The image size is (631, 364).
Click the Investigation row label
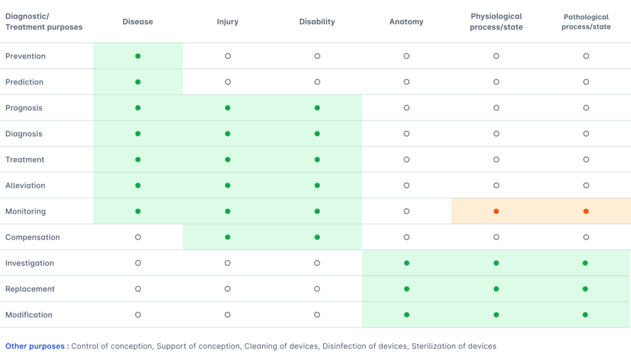pyautogui.click(x=30, y=263)
